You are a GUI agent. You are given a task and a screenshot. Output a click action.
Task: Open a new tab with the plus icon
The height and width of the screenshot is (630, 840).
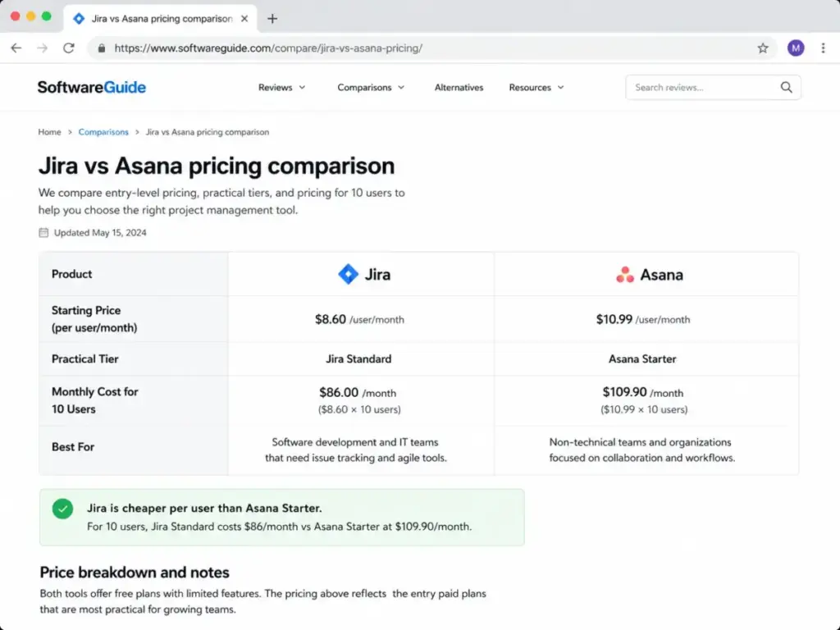(x=272, y=19)
